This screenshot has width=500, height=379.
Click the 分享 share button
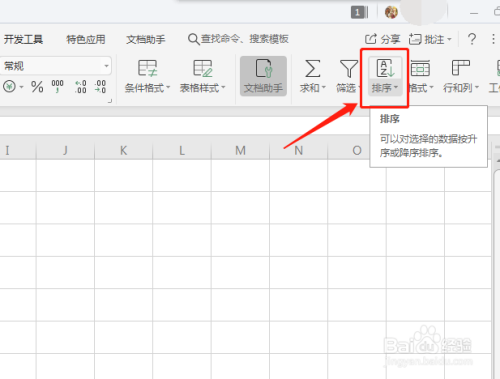(x=382, y=39)
